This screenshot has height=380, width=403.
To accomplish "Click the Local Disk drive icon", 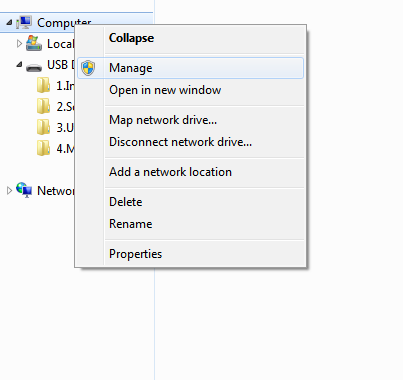I will click(x=34, y=43).
